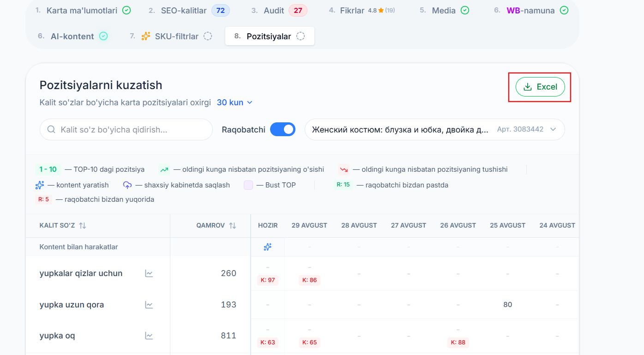Open the Fikrlar tab
The image size is (644, 355).
[362, 10]
